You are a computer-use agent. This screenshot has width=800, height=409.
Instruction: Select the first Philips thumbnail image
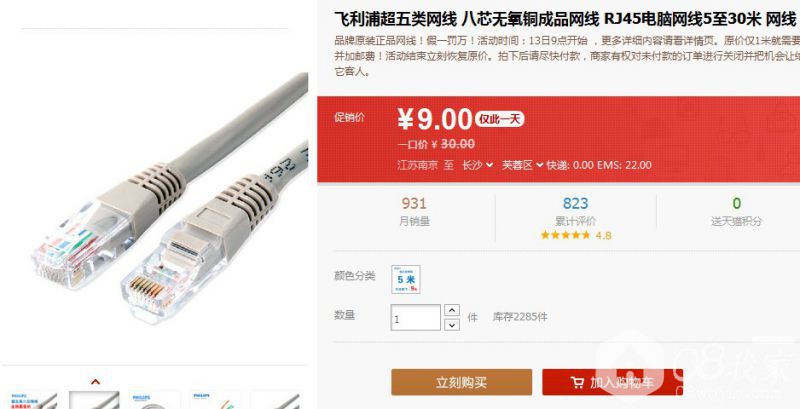tap(33, 400)
